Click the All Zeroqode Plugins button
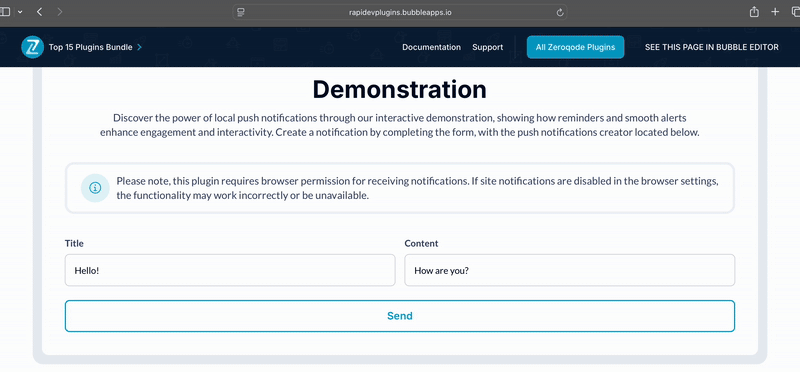 (x=576, y=47)
